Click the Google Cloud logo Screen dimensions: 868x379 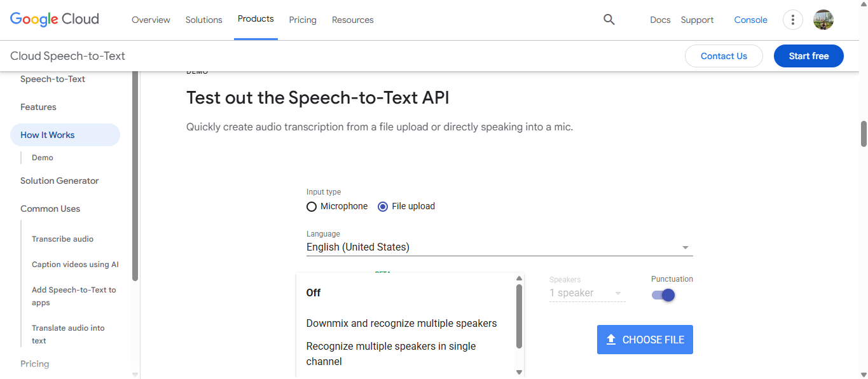tap(54, 19)
